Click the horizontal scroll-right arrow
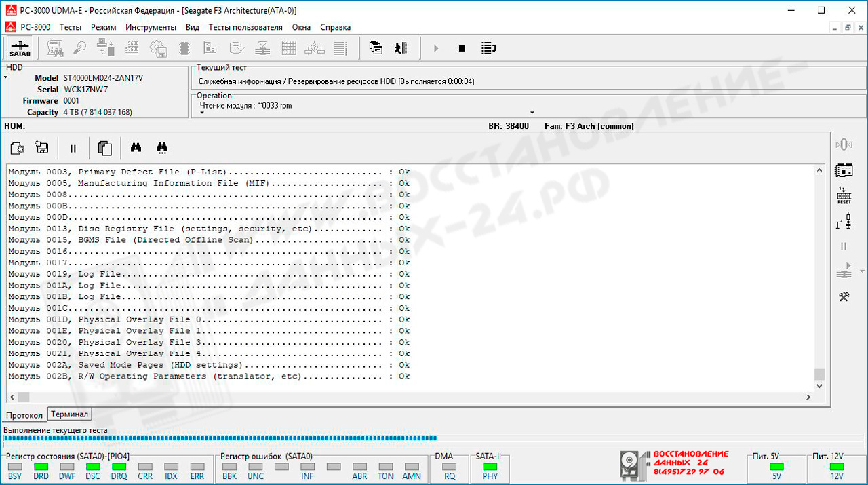The height and width of the screenshot is (485, 868). 808,397
